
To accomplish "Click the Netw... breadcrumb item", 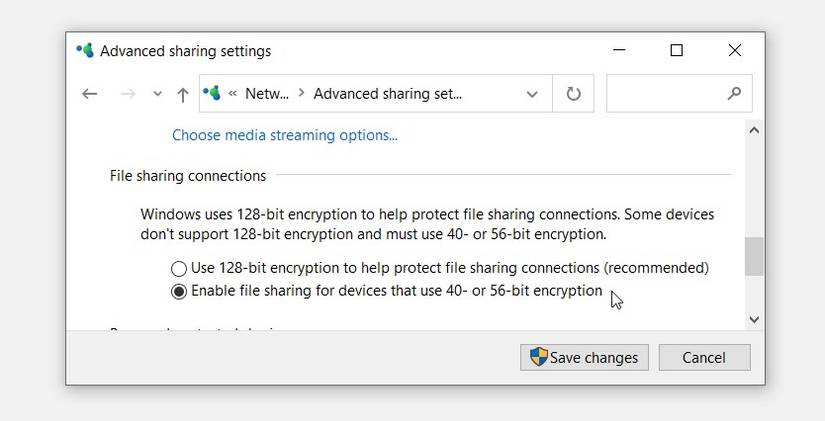I will click(x=267, y=94).
